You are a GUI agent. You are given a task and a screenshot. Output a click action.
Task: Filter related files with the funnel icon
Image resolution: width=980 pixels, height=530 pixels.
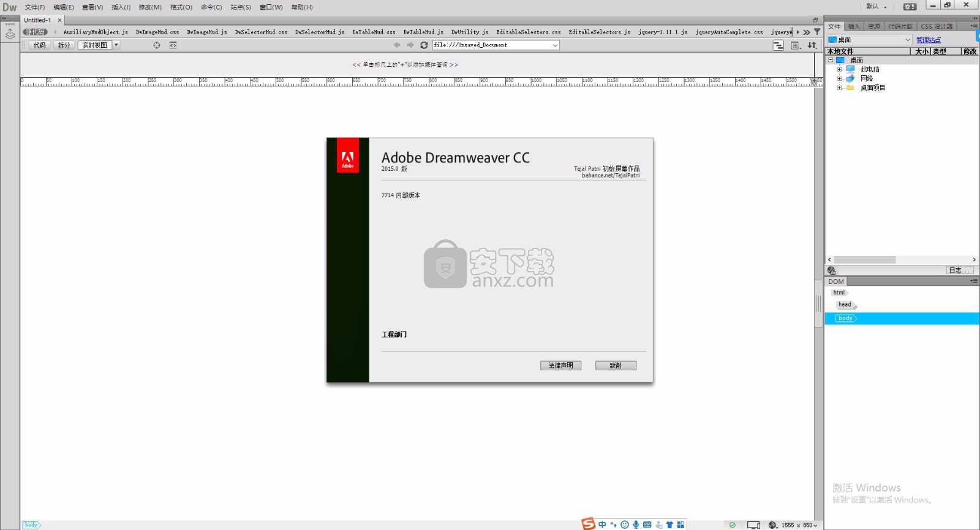tap(817, 32)
